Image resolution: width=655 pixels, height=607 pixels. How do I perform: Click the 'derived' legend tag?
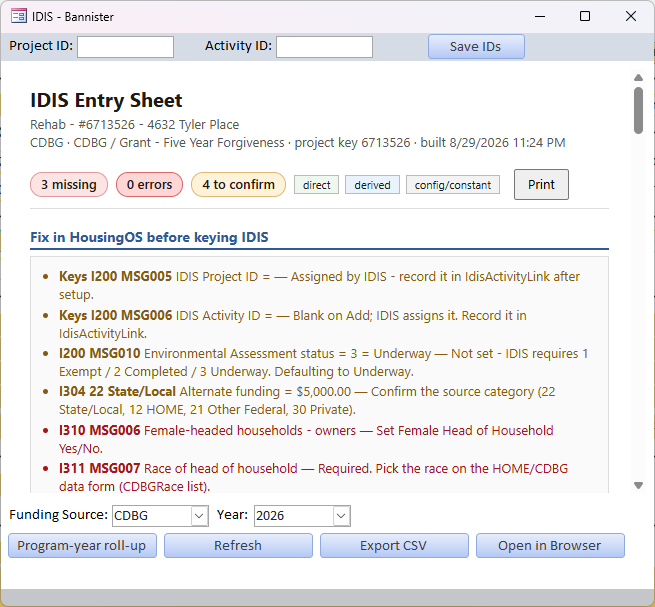372,185
